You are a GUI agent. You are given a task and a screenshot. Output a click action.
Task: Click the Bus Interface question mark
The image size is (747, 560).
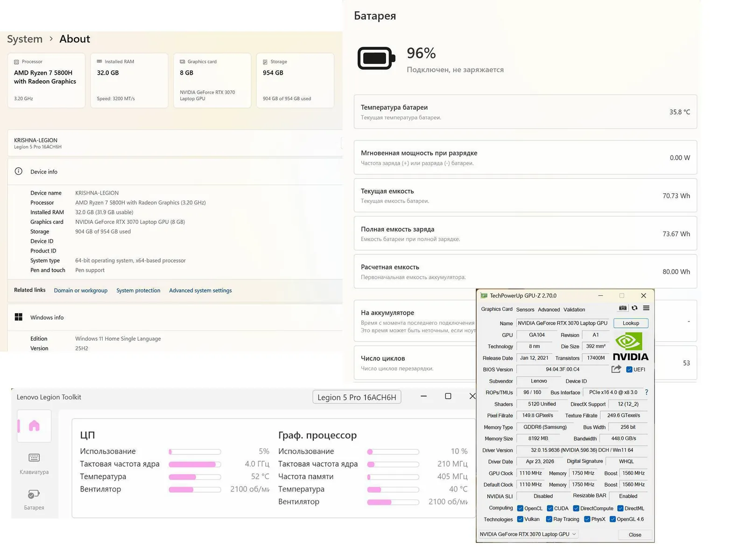point(647,392)
